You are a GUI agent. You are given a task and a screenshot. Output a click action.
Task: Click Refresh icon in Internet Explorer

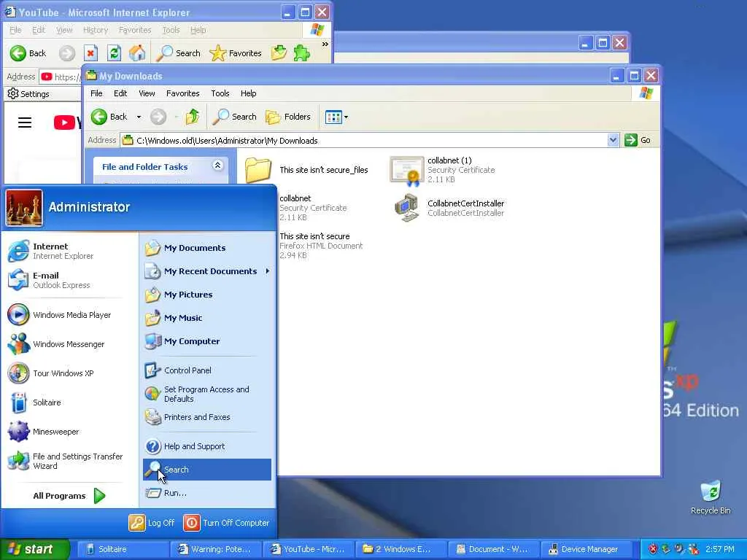[x=114, y=53]
